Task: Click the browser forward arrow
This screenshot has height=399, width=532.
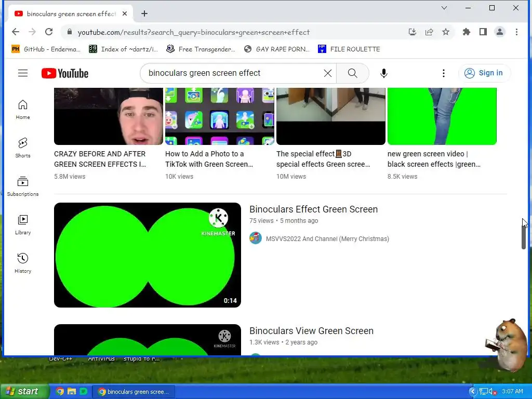Action: [32, 32]
